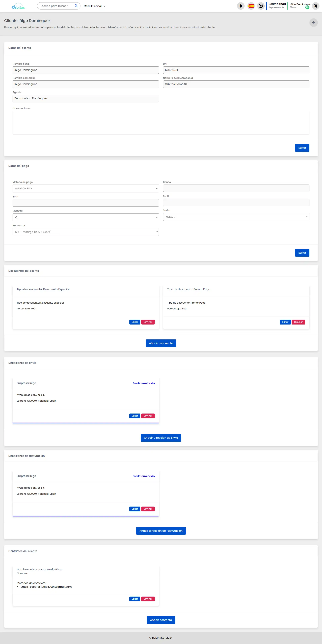Image resolution: width=322 pixels, height=644 pixels.
Task: Go back using the arrow icon
Action: click(313, 23)
